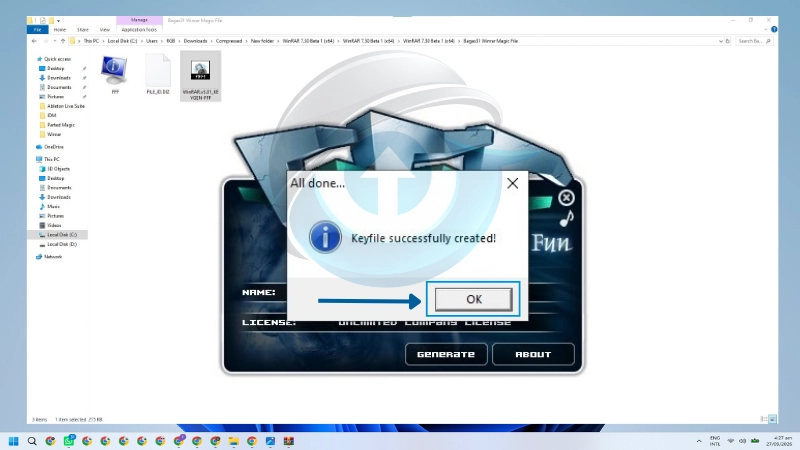
Task: Switch to the Share ribbon tab
Action: click(83, 30)
